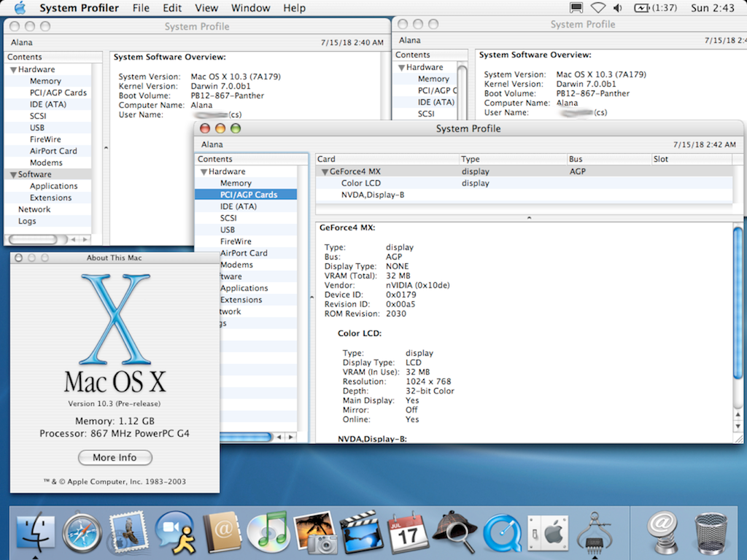This screenshot has width=747, height=560.
Task: Open Address Book in dock
Action: pyautogui.click(x=222, y=532)
